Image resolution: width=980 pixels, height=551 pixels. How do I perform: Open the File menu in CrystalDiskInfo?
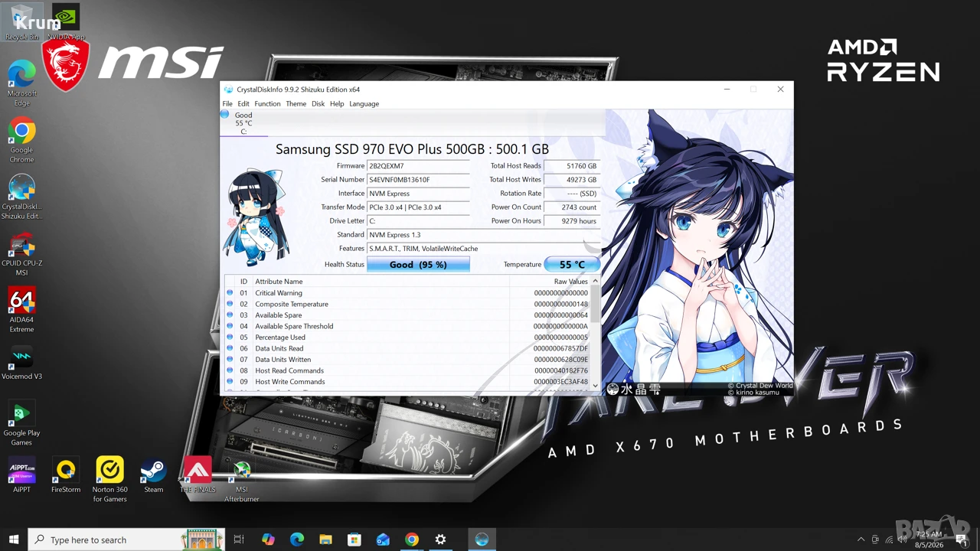(227, 103)
